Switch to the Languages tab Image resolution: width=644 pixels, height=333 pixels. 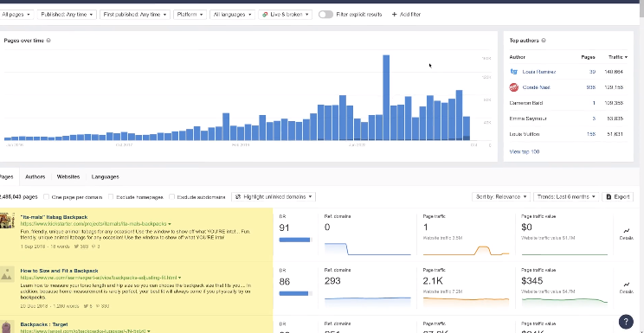[105, 176]
